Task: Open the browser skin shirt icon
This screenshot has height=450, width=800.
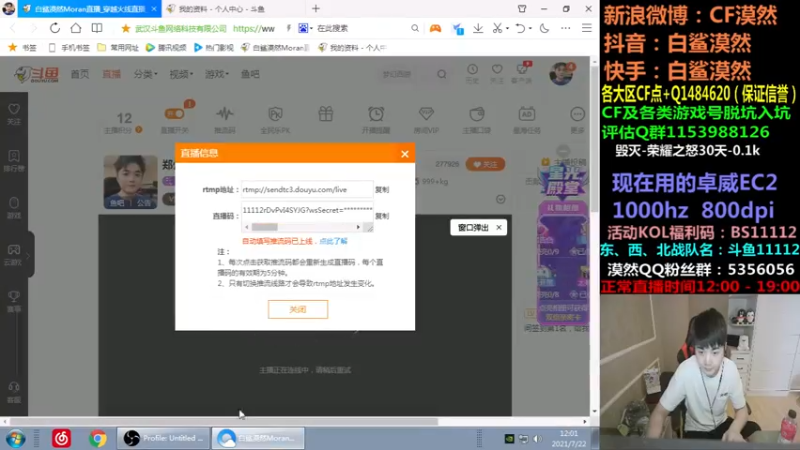Action: 522,9
